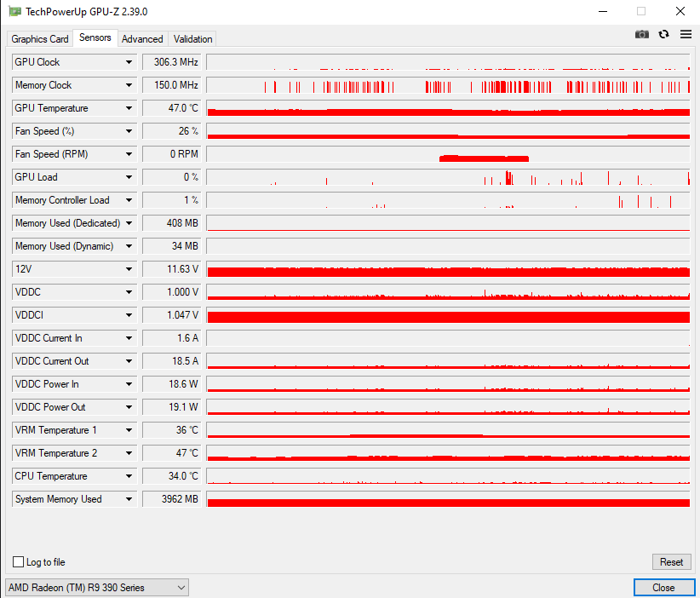Expand the System Memory Used dropdown
This screenshot has height=598, width=700.
click(x=129, y=499)
